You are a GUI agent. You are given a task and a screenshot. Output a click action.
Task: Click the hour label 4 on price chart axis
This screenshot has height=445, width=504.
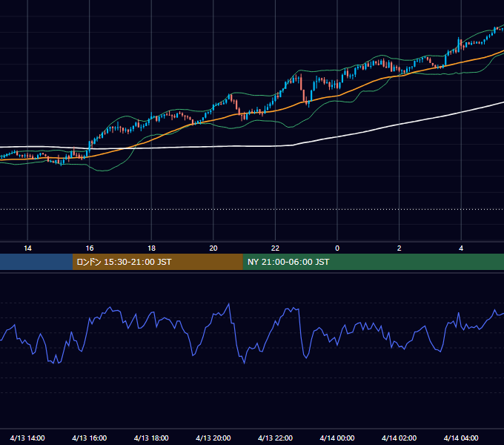(461, 248)
